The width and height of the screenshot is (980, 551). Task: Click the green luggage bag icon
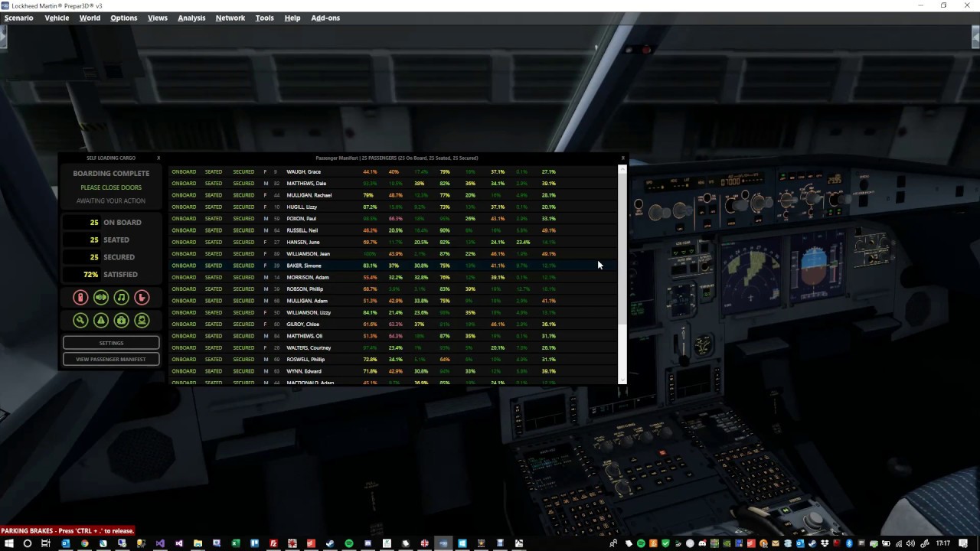(121, 321)
